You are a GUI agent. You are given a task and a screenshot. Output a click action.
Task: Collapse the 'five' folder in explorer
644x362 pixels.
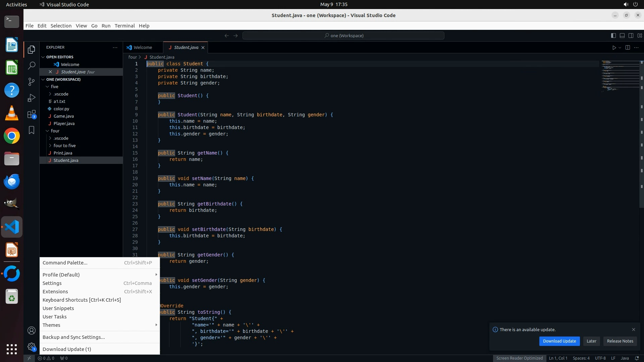54,86
